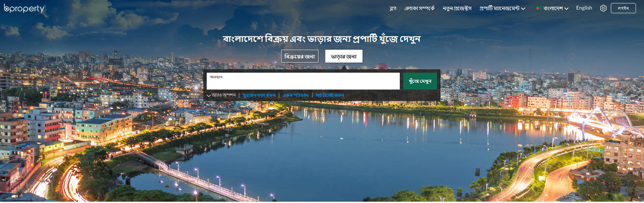Image resolution: width=644 pixels, height=203 pixels.
Task: Expand the প্রপার্টি ম্যানেজমেন্ট dropdown
Action: click(x=502, y=8)
